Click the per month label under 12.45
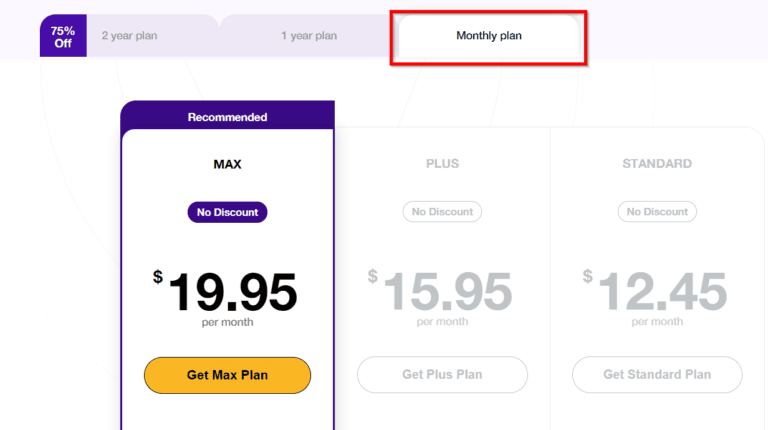 pos(657,322)
